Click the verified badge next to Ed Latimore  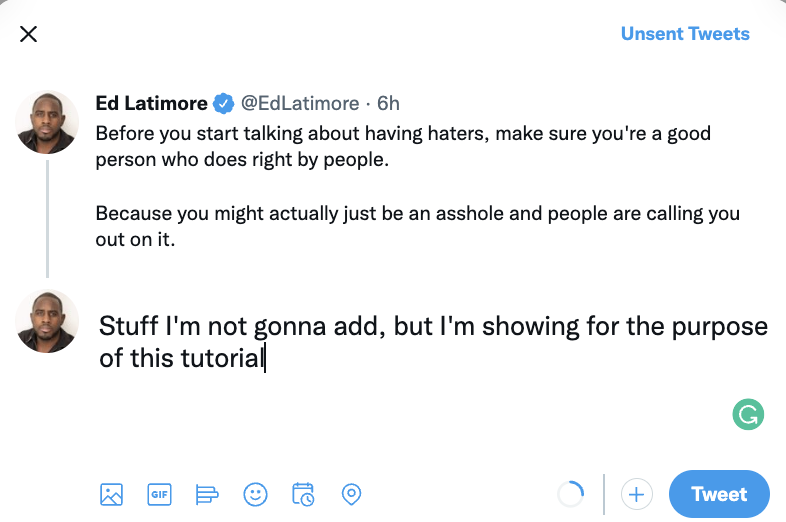pyautogui.click(x=224, y=103)
